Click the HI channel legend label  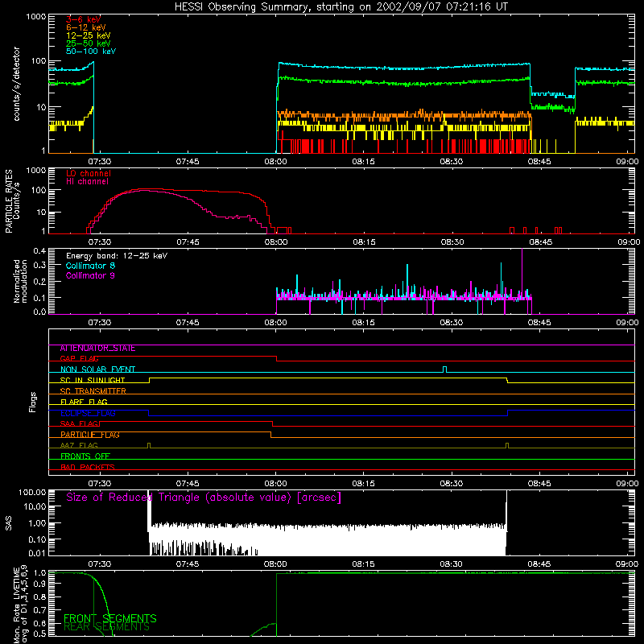click(x=87, y=182)
